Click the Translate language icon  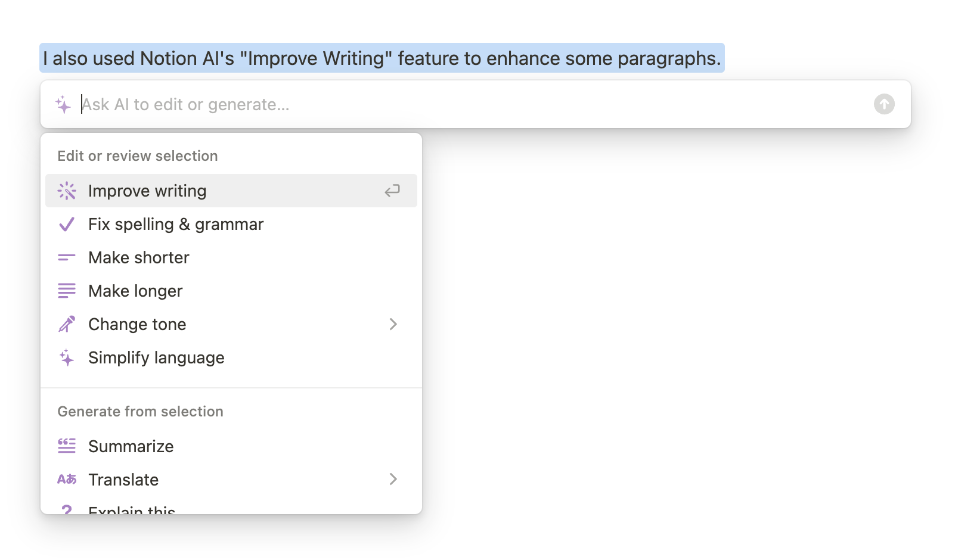coord(67,480)
